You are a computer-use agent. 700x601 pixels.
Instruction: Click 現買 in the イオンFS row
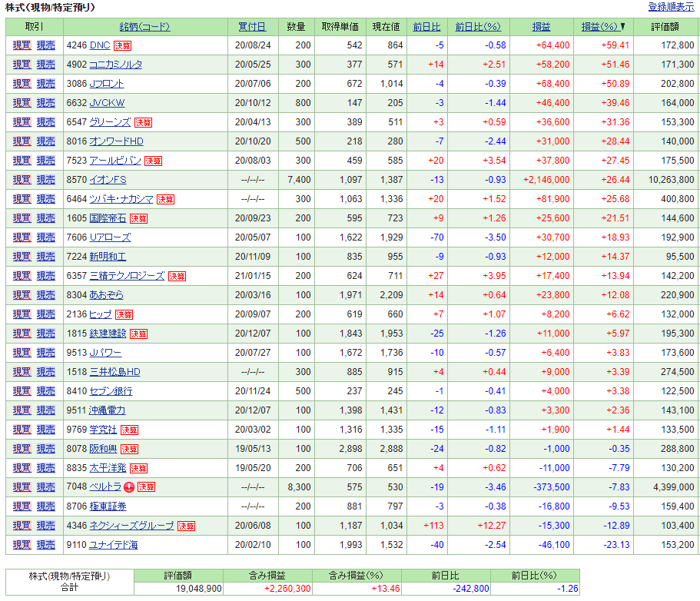pyautogui.click(x=22, y=180)
